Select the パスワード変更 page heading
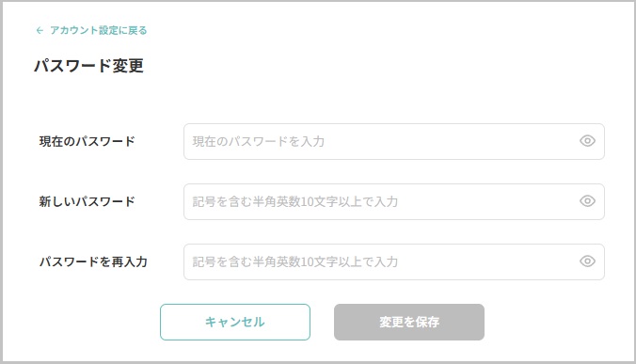The height and width of the screenshot is (364, 636). [88, 66]
